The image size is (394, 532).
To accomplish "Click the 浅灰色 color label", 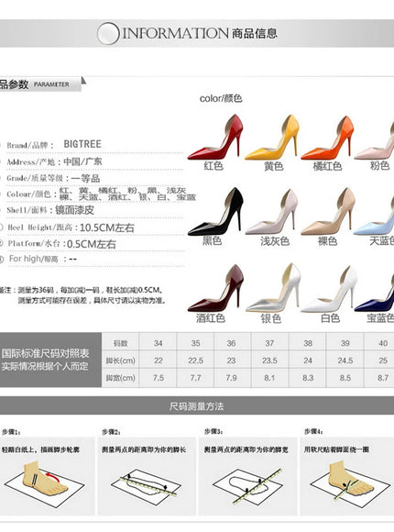I will click(275, 241).
